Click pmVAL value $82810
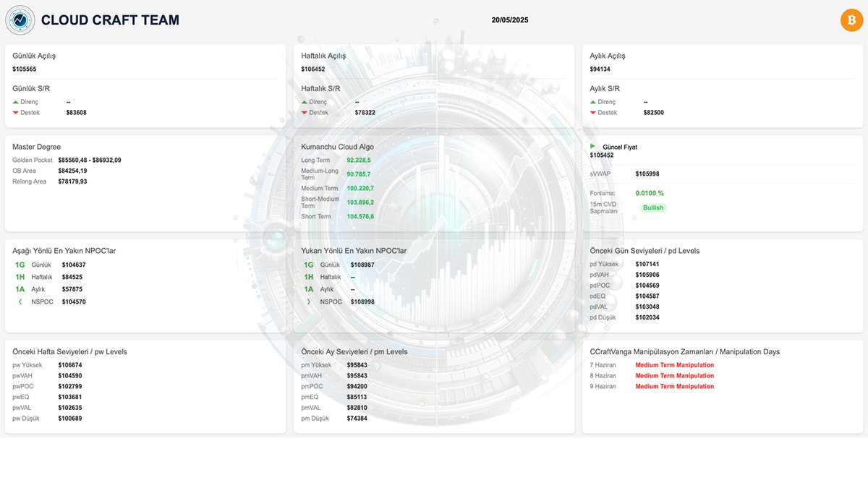868x488 pixels. [357, 408]
